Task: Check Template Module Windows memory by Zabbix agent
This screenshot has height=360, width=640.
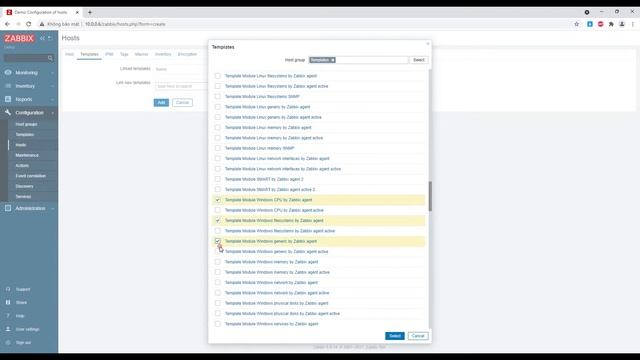Action: pos(218,262)
